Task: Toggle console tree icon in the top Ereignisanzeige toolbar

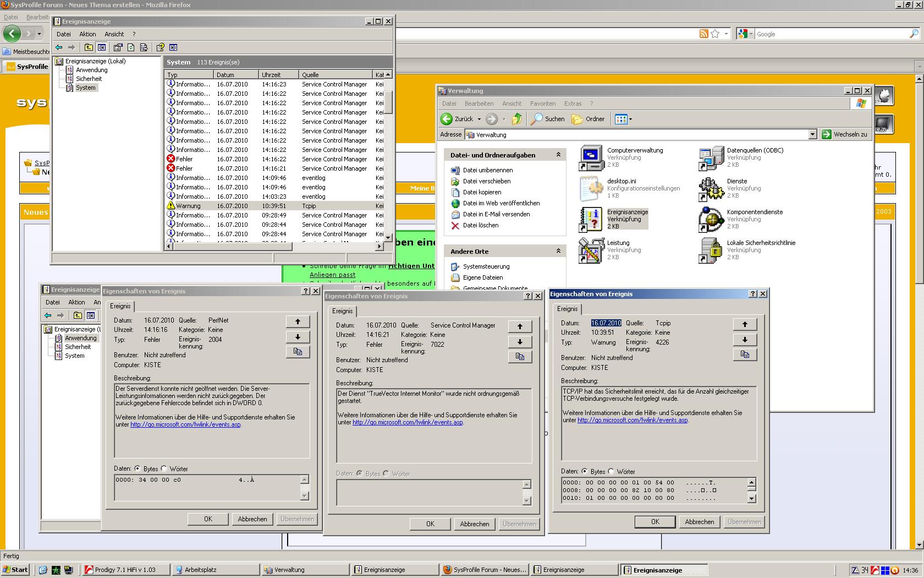Action: point(102,47)
